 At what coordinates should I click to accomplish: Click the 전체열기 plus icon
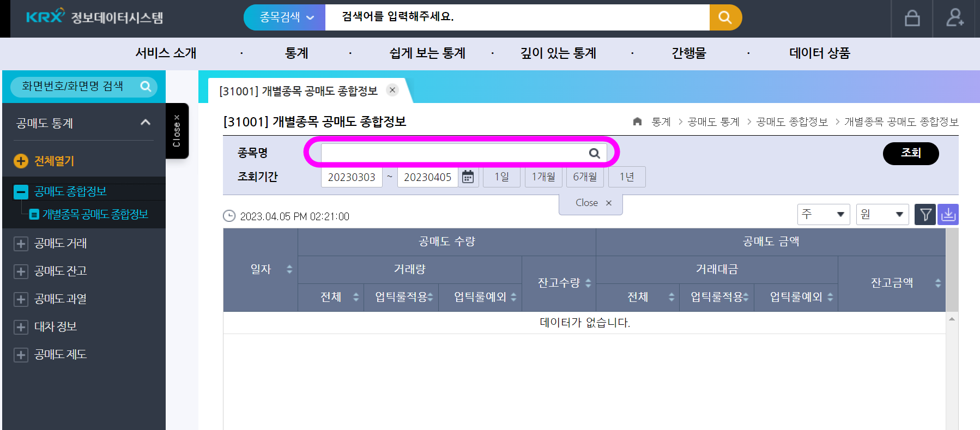(21, 161)
